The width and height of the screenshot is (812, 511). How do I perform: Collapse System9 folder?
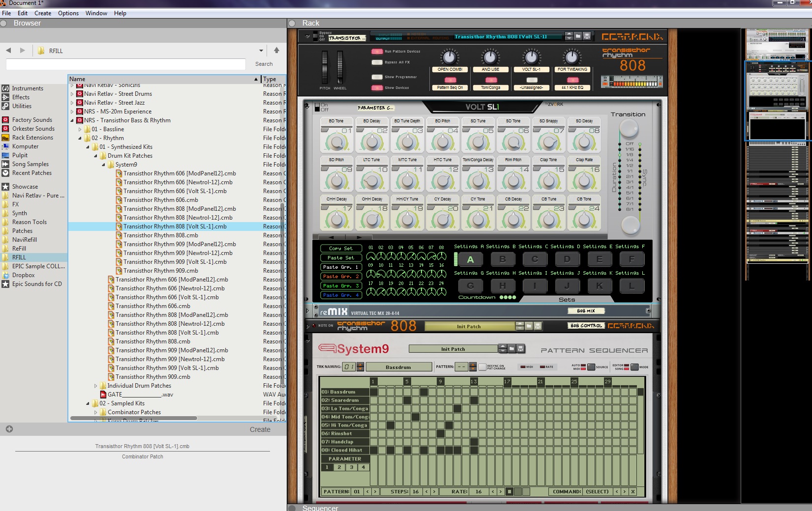pos(104,165)
